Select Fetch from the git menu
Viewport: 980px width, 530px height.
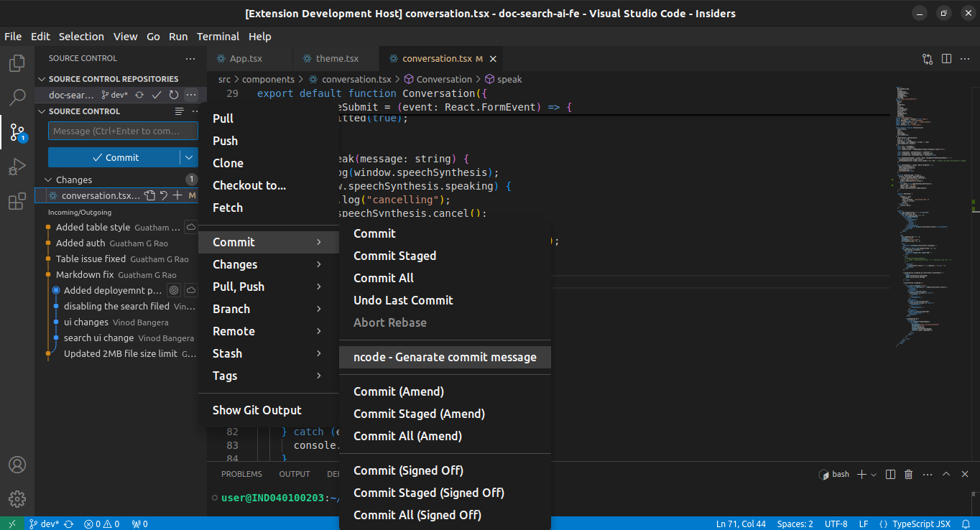(x=268, y=208)
